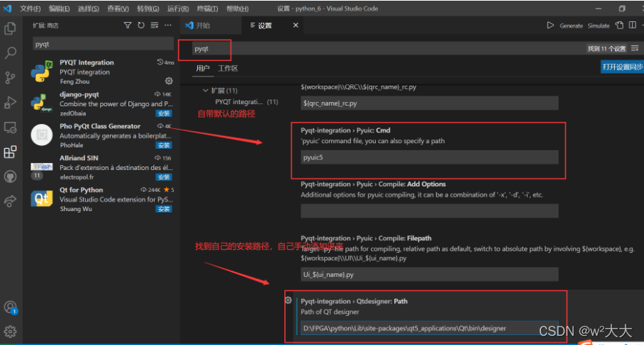644x345 pixels.
Task: Split the editor to the right
Action: [633, 26]
